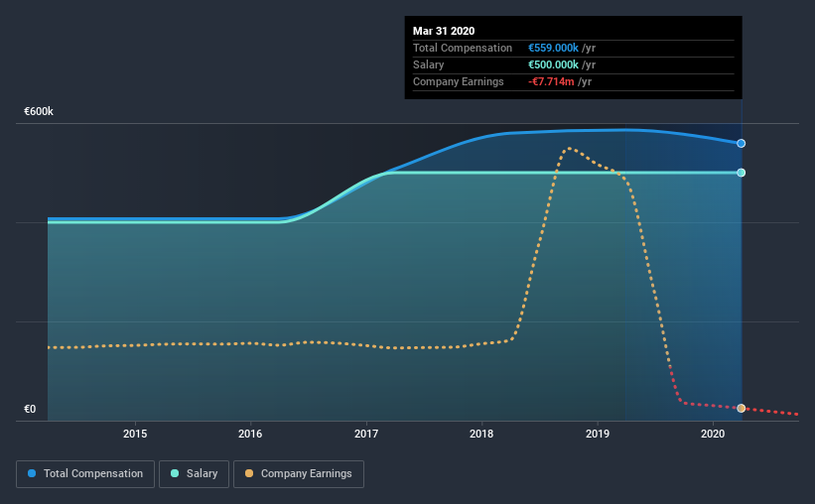Click the Salary label in tooltip
This screenshot has width=815, height=504.
coord(428,64)
